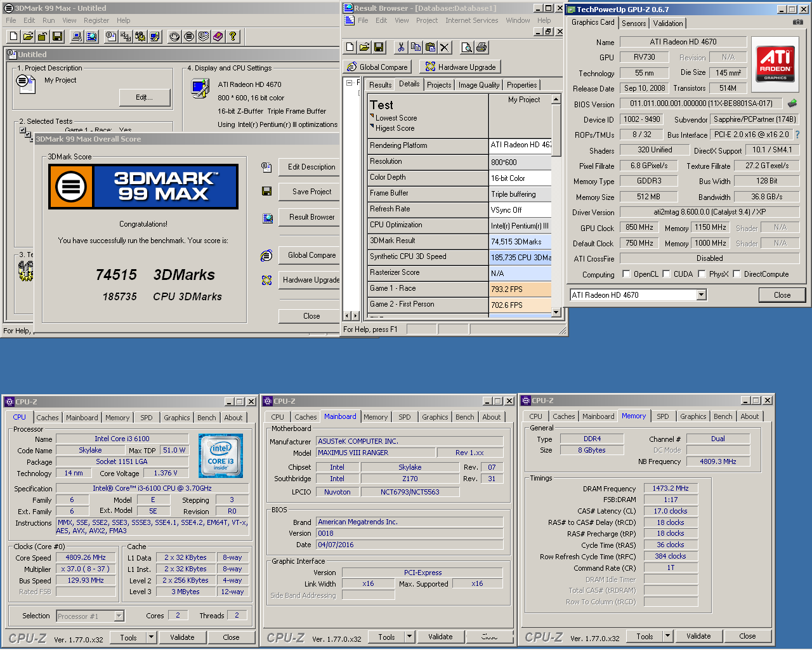Toggle the DirectCompute checkbox in GPU-Z
812x650 pixels.
point(737,274)
